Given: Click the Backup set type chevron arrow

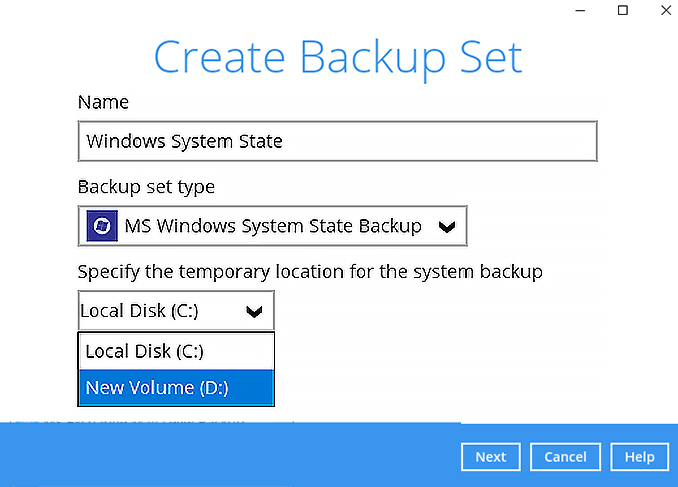Looking at the screenshot, I should (x=447, y=227).
